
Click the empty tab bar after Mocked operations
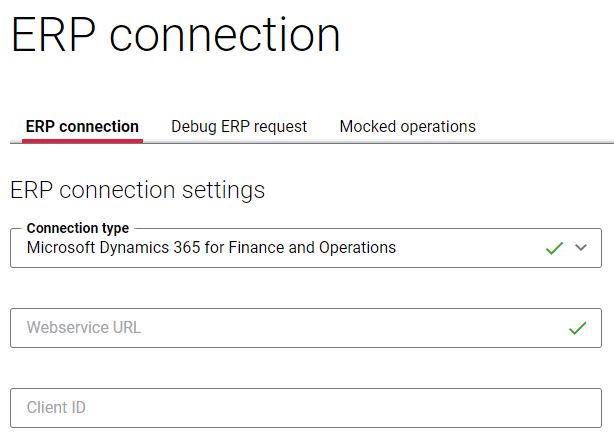coord(546,127)
